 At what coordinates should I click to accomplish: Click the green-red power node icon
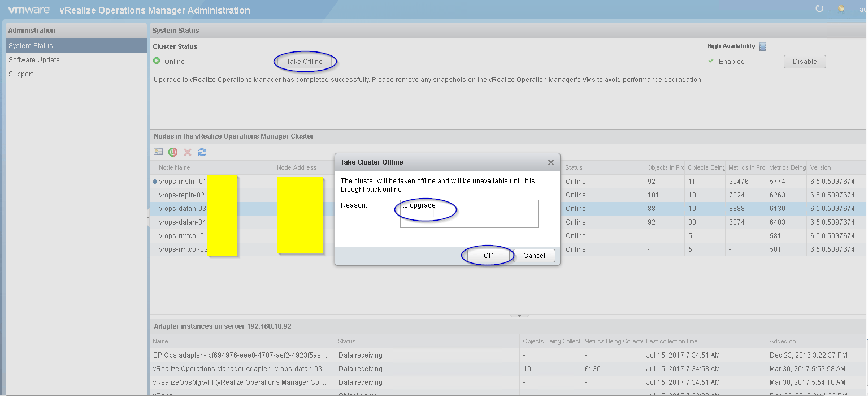[x=173, y=152]
